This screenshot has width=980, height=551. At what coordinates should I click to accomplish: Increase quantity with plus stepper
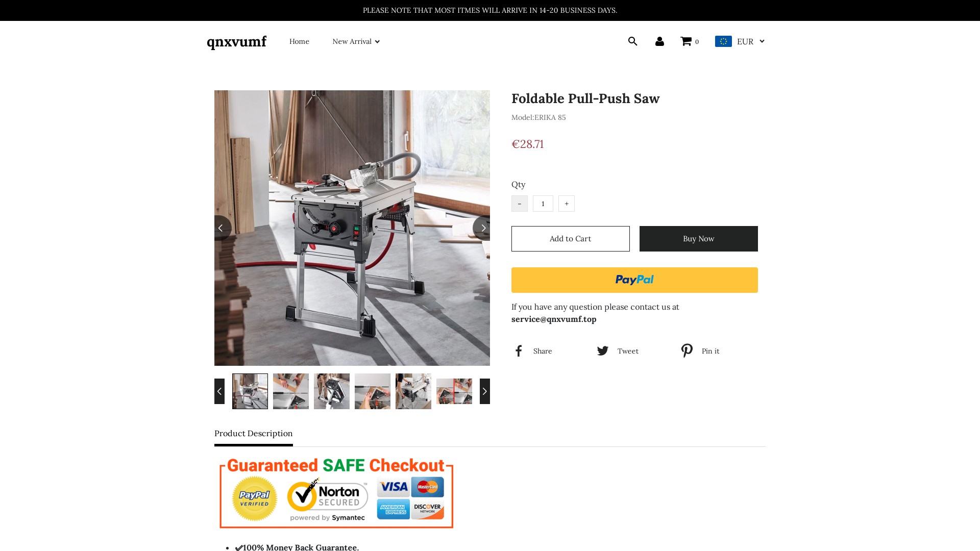coord(567,204)
